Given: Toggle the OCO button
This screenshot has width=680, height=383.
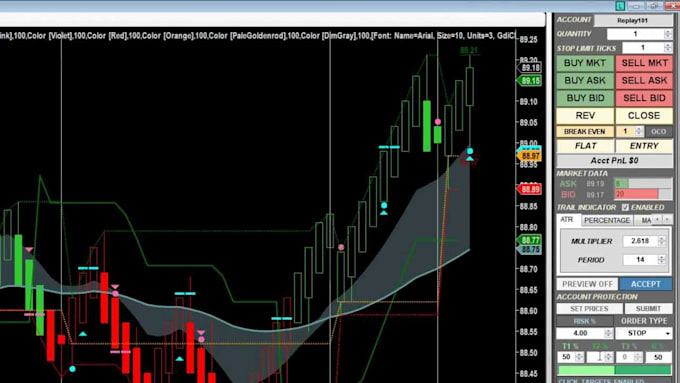Looking at the screenshot, I should [658, 131].
